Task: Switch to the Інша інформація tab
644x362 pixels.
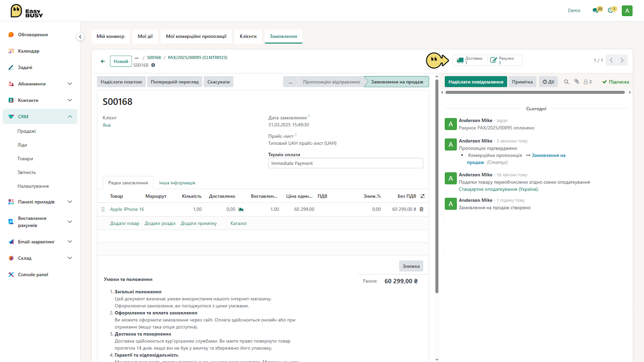Action: point(177,183)
